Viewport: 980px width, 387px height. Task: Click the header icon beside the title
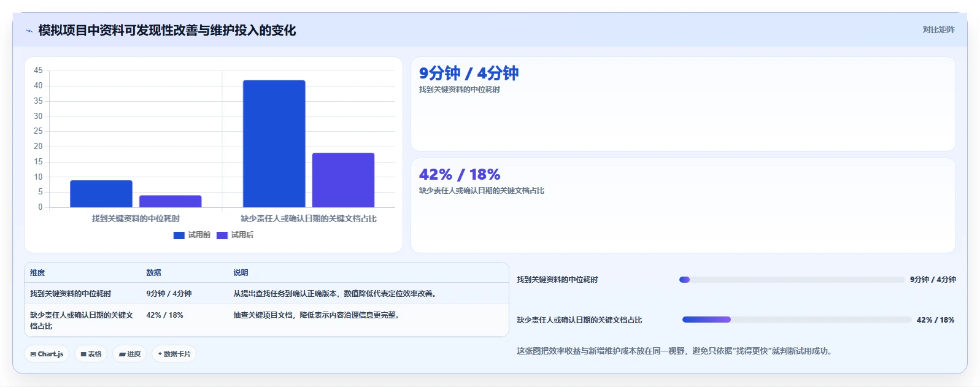click(x=29, y=31)
